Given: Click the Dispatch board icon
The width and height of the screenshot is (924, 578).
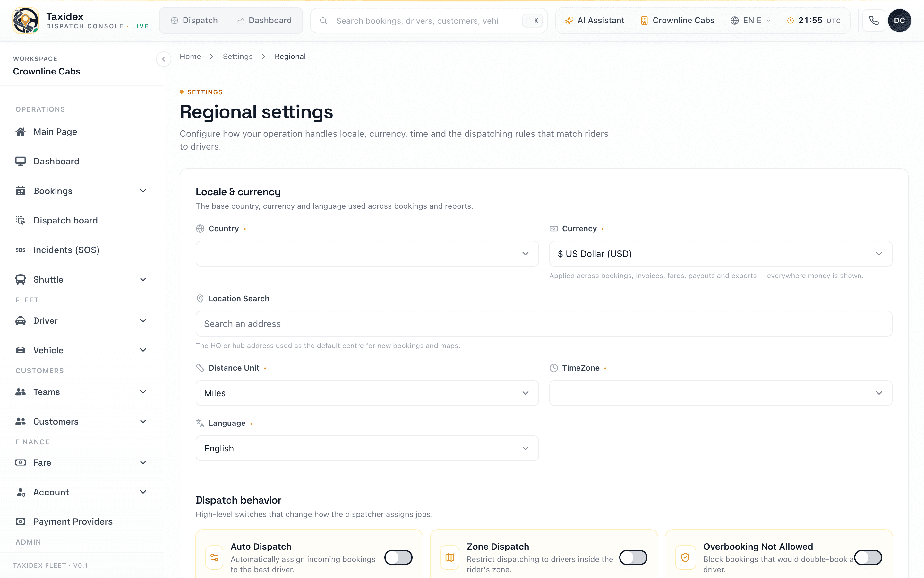Looking at the screenshot, I should click(21, 220).
